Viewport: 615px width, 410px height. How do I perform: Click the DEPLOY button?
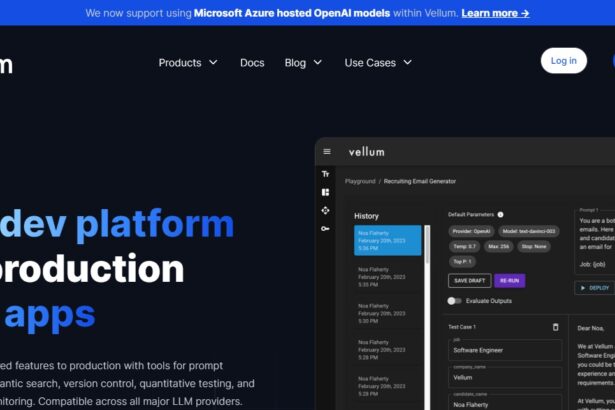point(595,288)
